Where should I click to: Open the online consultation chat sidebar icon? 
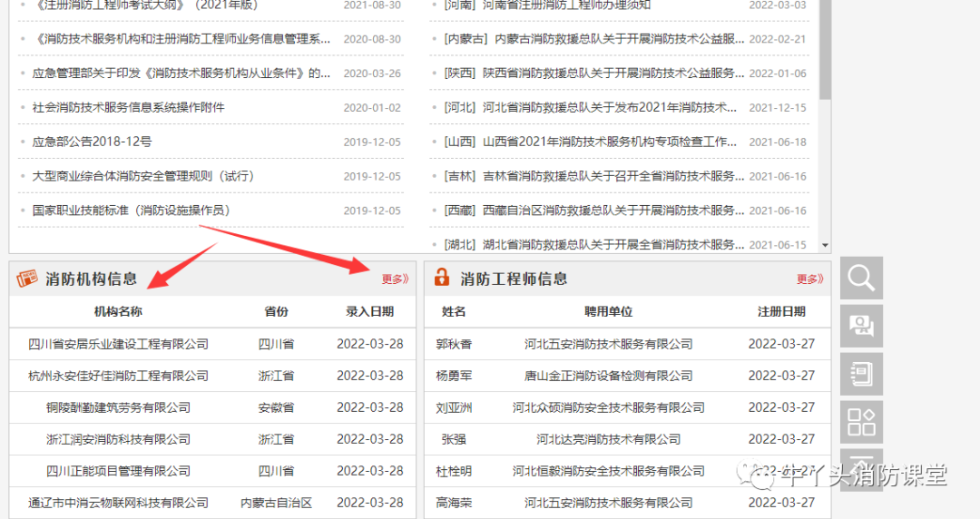(861, 326)
